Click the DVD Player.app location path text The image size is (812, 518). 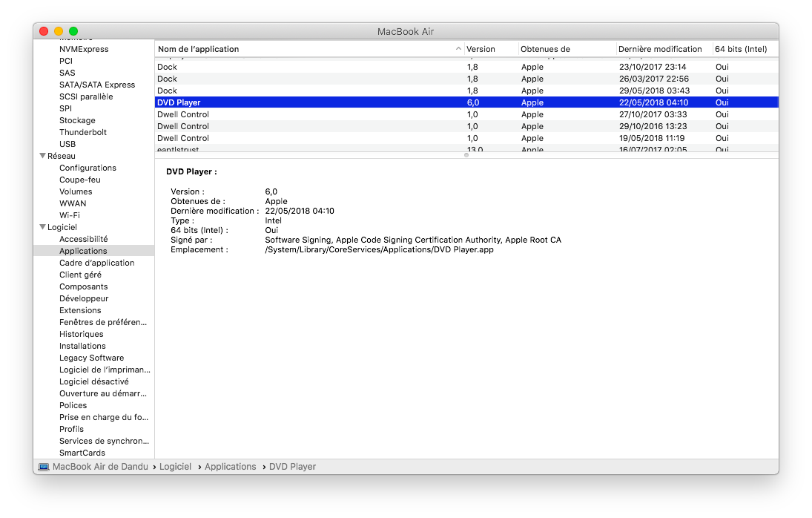click(x=379, y=249)
